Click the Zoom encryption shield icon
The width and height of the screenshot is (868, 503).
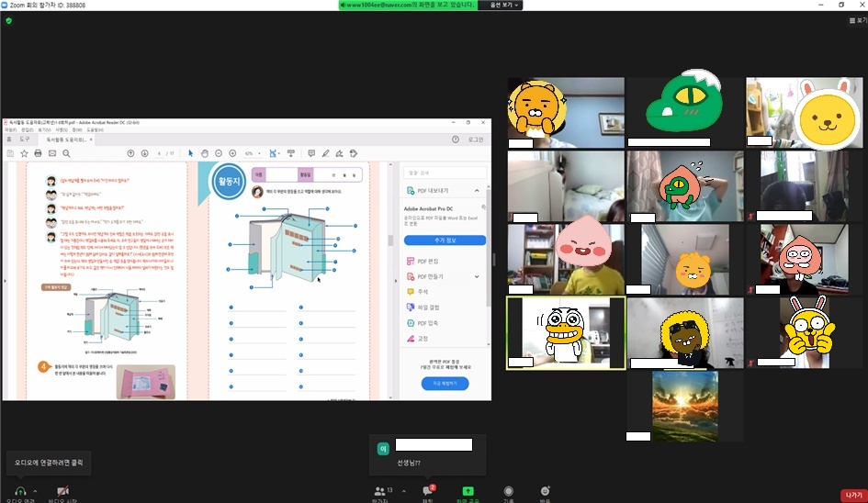pyautogui.click(x=8, y=21)
